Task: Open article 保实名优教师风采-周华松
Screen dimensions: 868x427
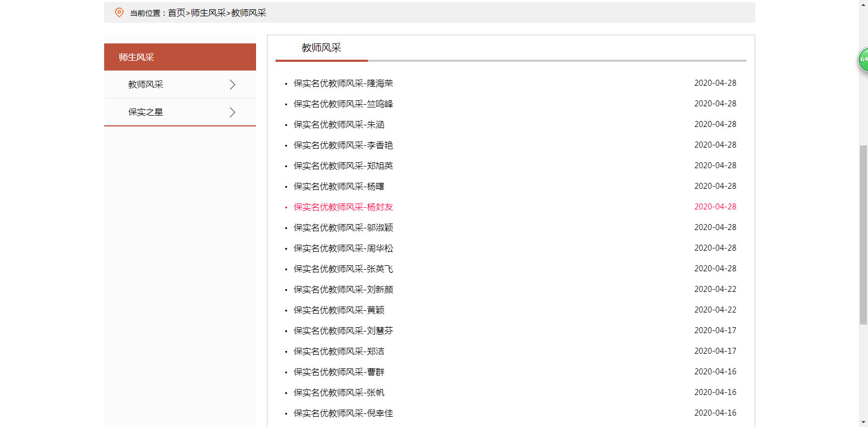Action: click(x=343, y=248)
